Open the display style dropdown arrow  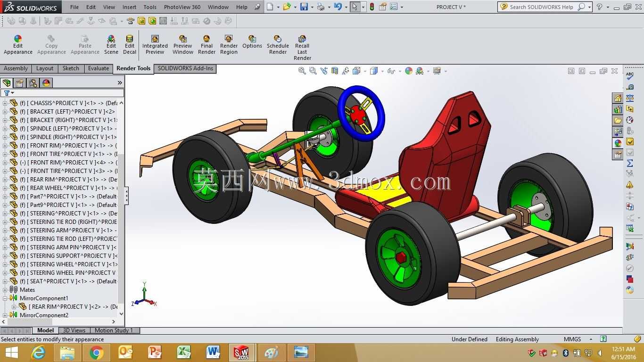382,71
